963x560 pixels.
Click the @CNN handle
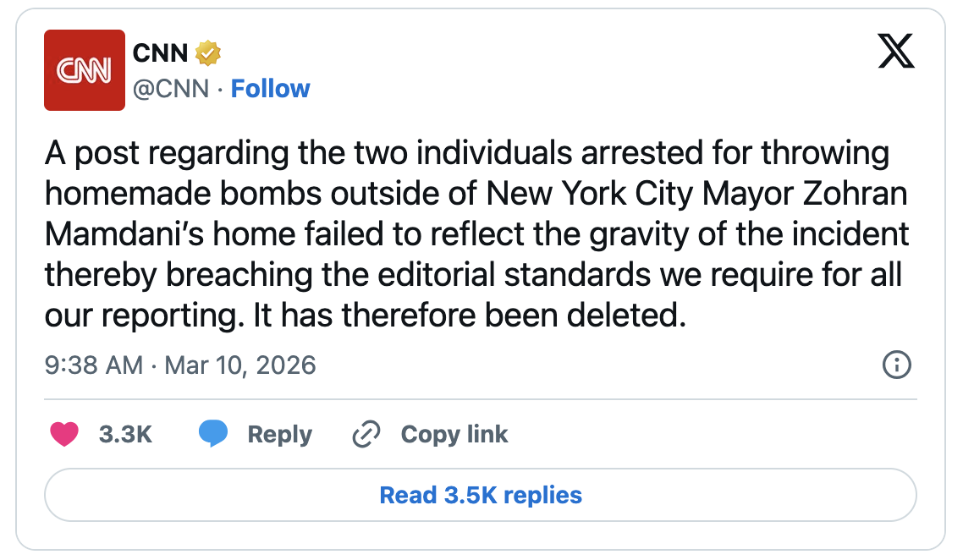170,89
